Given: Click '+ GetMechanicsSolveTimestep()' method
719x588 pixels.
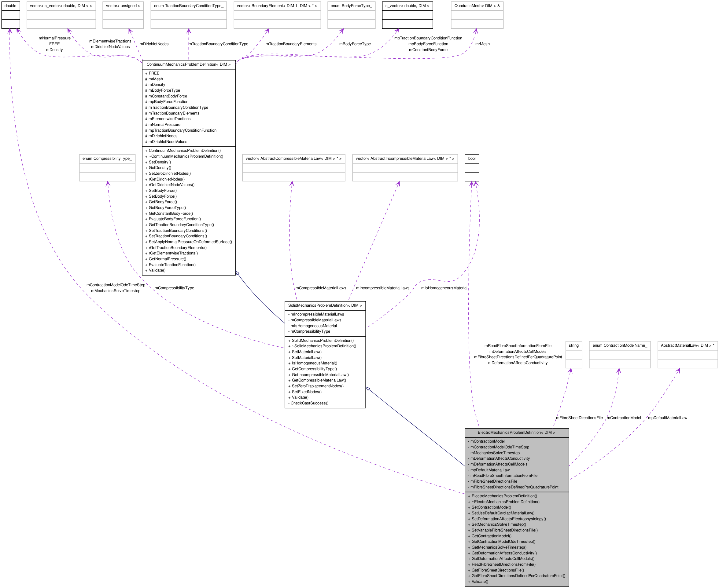Looking at the screenshot, I should 497,547.
